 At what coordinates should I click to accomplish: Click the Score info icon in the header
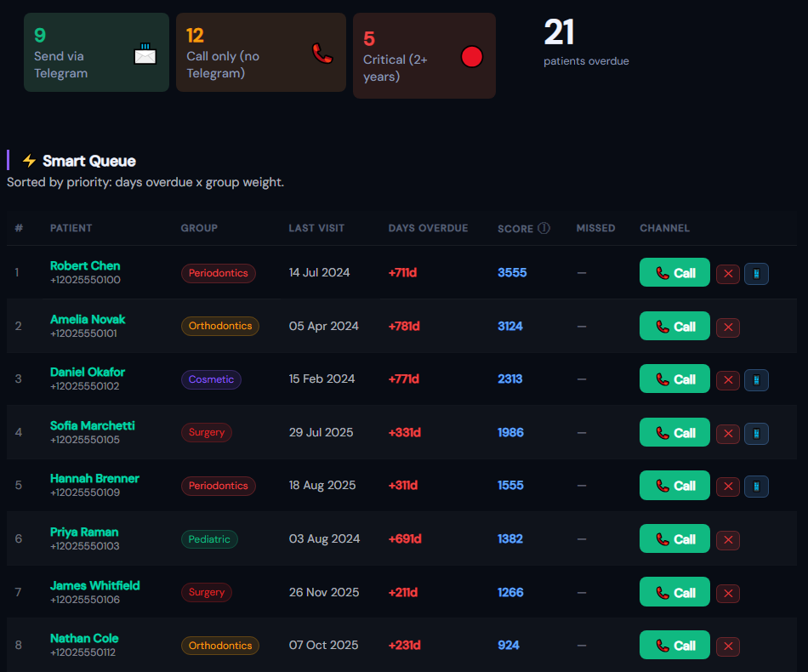pyautogui.click(x=543, y=228)
